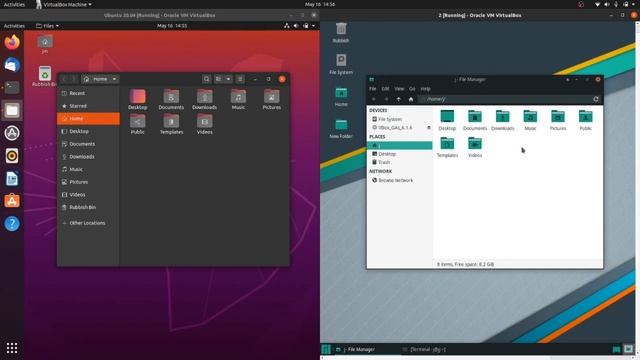This screenshot has height=360, width=640.
Task: Open Desktop folder in Nautilus
Action: (138, 100)
